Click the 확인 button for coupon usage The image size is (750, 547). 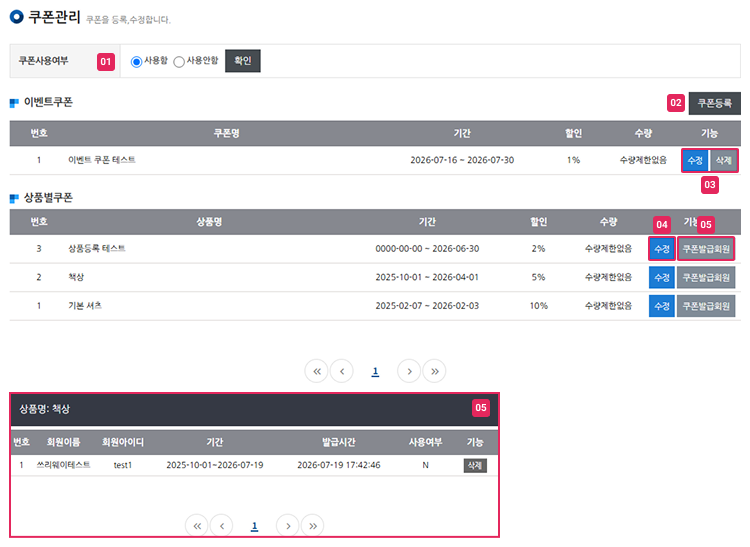(243, 61)
